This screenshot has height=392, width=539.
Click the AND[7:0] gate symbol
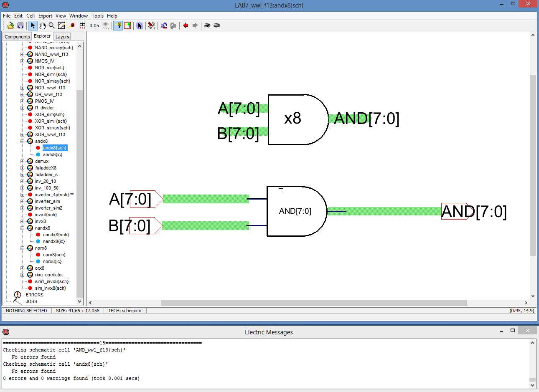(x=295, y=211)
